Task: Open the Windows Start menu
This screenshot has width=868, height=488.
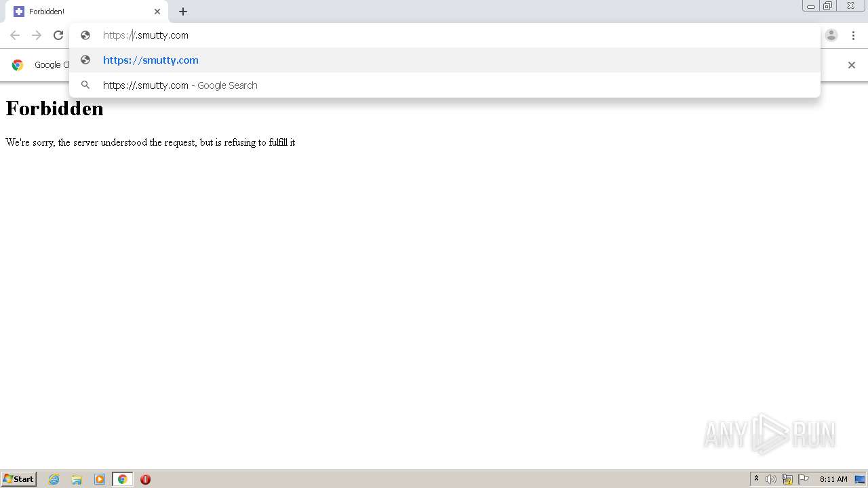Action: 19,479
